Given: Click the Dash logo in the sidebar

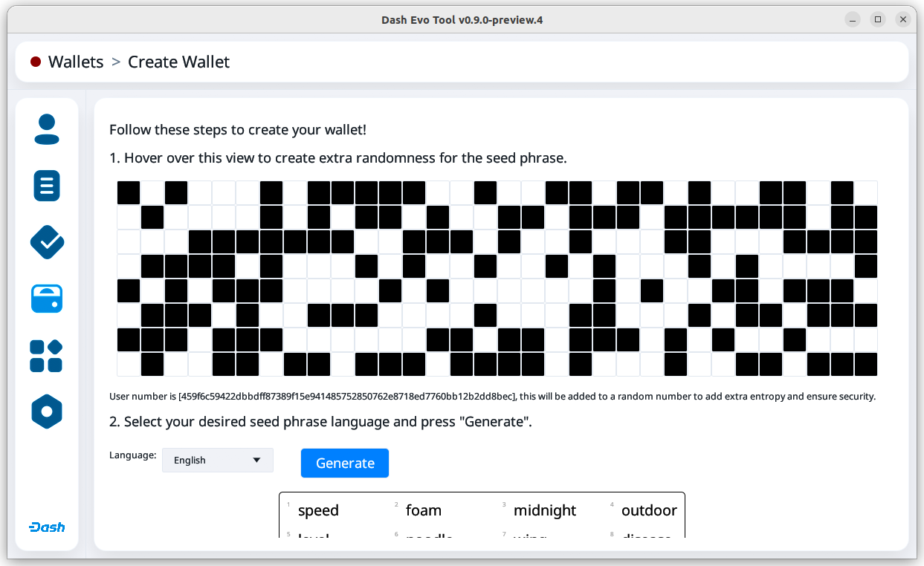Looking at the screenshot, I should click(47, 527).
